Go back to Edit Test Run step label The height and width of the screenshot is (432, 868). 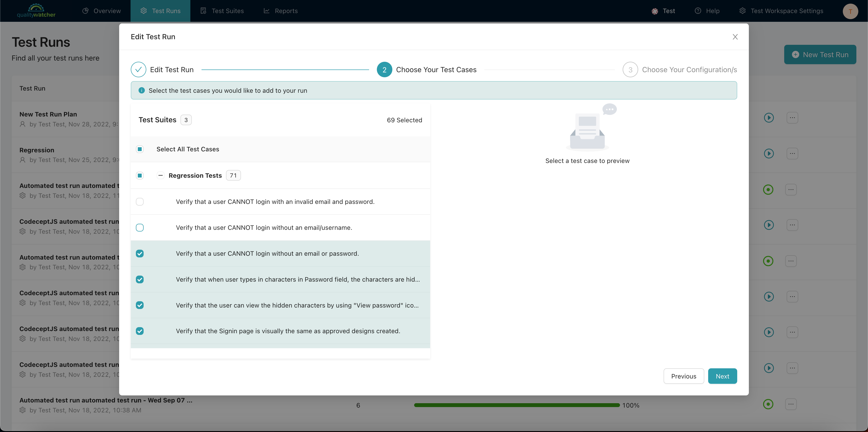(172, 70)
